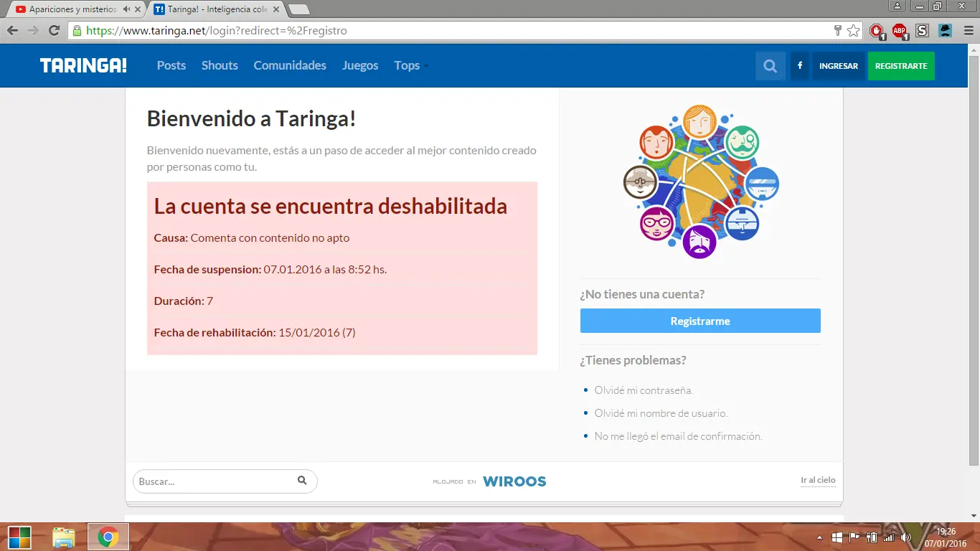Click the red stop-hand extension icon
Screen dimensions: 980x551
tap(877, 31)
